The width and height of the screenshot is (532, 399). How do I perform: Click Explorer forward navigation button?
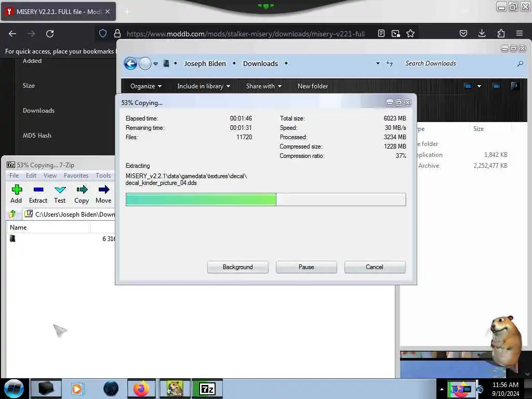145,63
